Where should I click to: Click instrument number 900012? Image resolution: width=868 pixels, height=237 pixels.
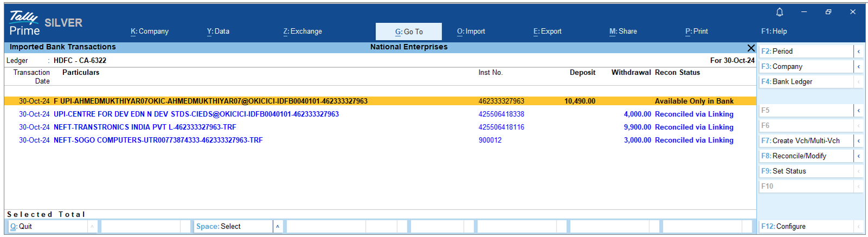[x=490, y=140]
